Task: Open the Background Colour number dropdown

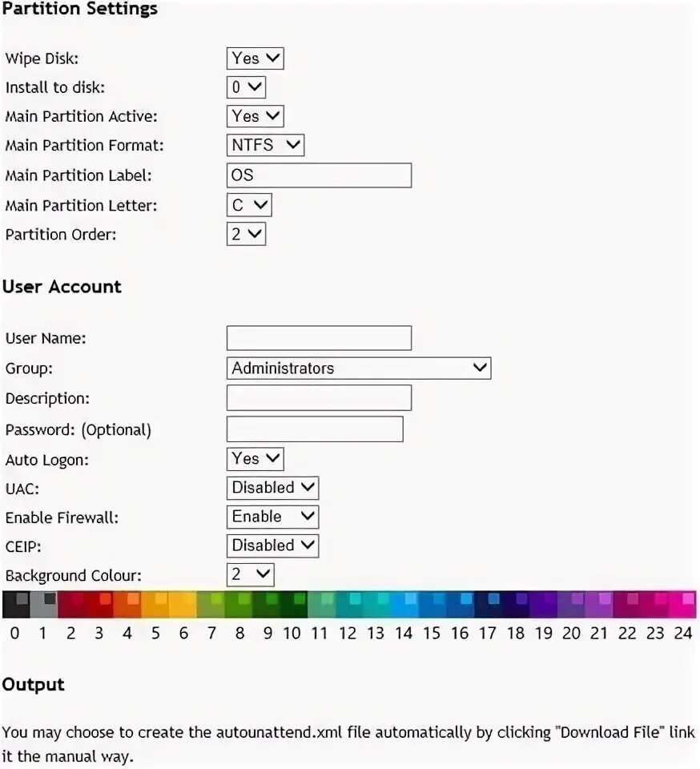Action: 250,575
